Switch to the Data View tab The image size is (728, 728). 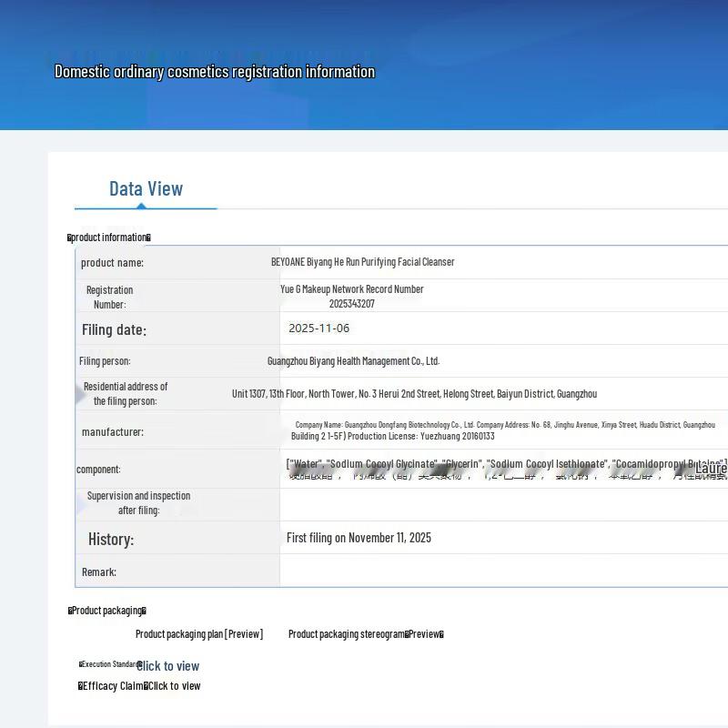click(x=146, y=189)
